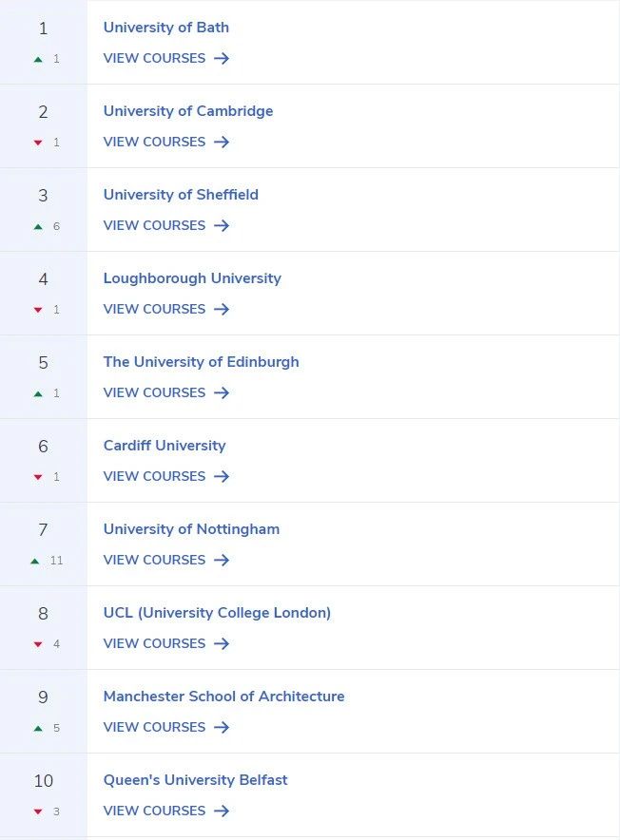Open the University of Cambridge page
Screen dimensions: 620x840
pos(188,111)
